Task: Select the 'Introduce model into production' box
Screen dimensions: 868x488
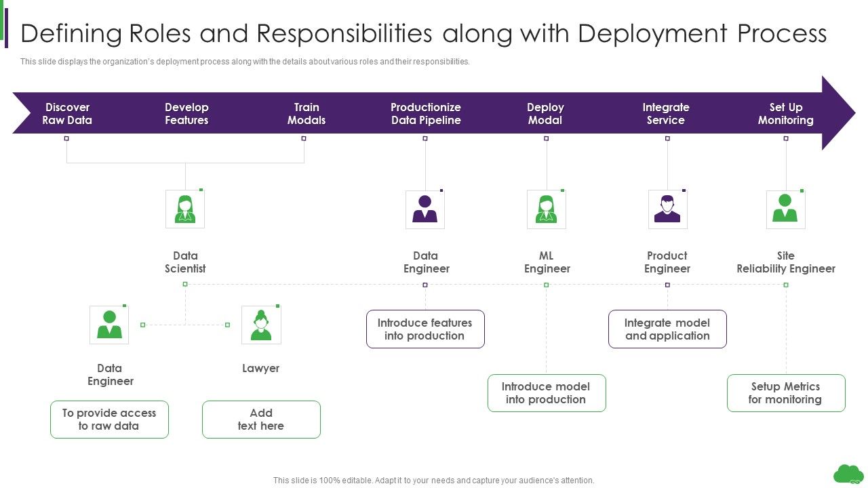Action: pyautogui.click(x=547, y=392)
